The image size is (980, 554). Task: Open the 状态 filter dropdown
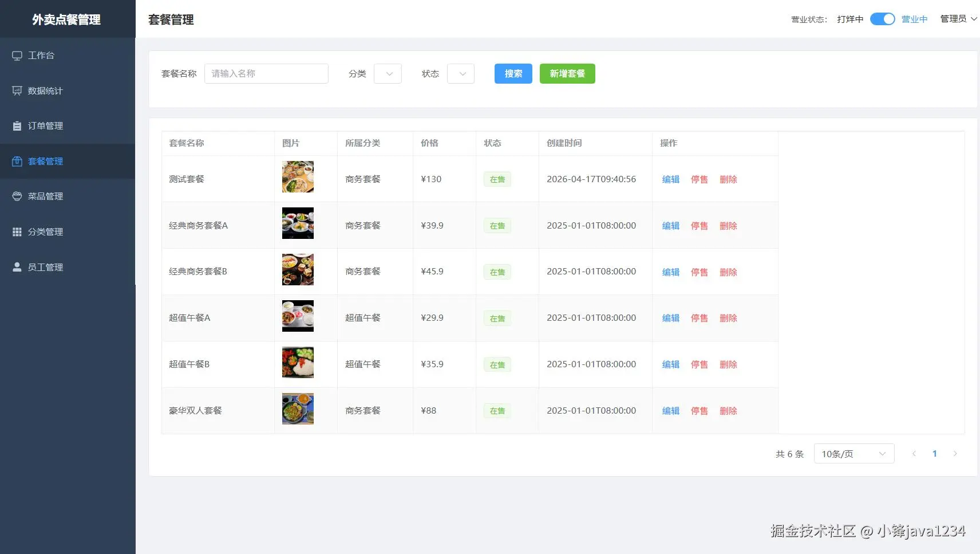(x=461, y=74)
